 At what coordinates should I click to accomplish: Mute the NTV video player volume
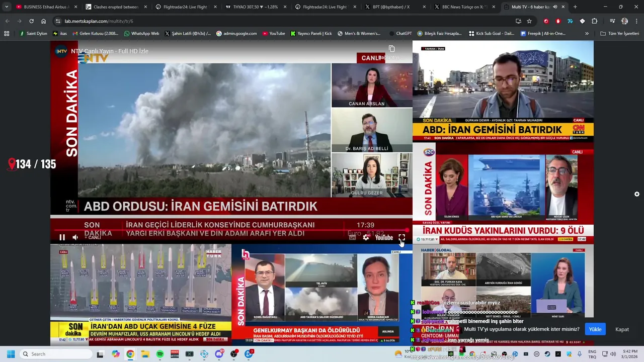point(75,237)
